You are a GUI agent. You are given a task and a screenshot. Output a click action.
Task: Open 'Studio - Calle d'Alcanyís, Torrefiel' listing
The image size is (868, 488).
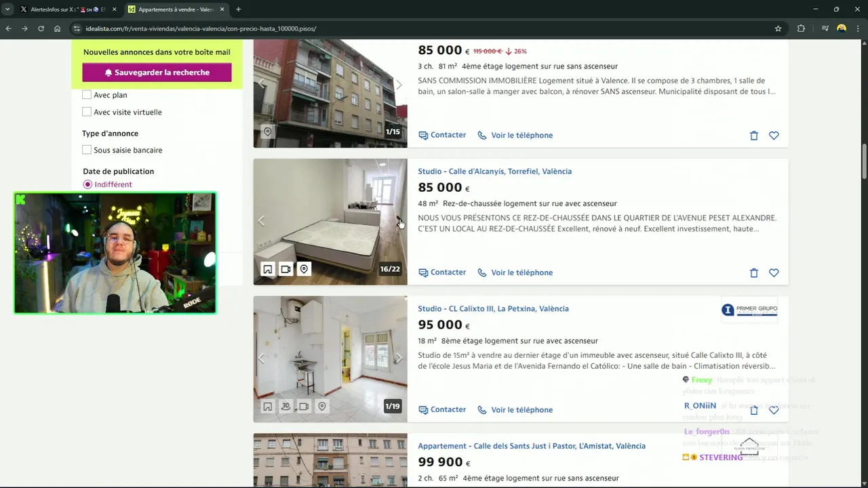coord(494,171)
